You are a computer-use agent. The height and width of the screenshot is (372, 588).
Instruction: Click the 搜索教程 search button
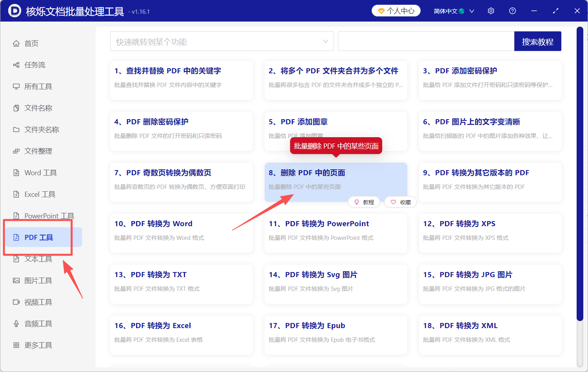point(537,41)
